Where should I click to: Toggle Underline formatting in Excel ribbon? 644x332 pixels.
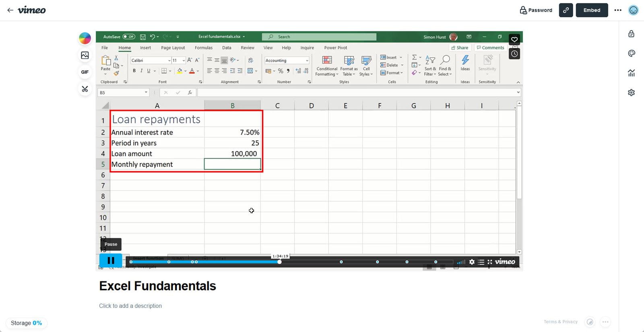point(149,71)
